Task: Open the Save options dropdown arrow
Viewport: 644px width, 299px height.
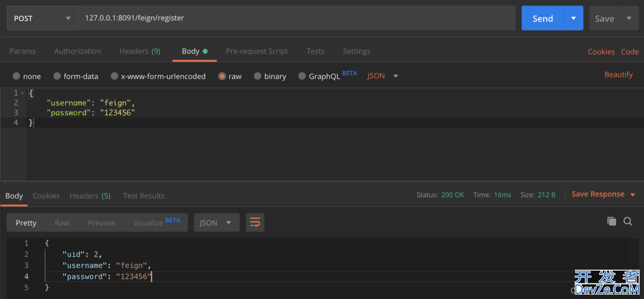Action: point(629,18)
